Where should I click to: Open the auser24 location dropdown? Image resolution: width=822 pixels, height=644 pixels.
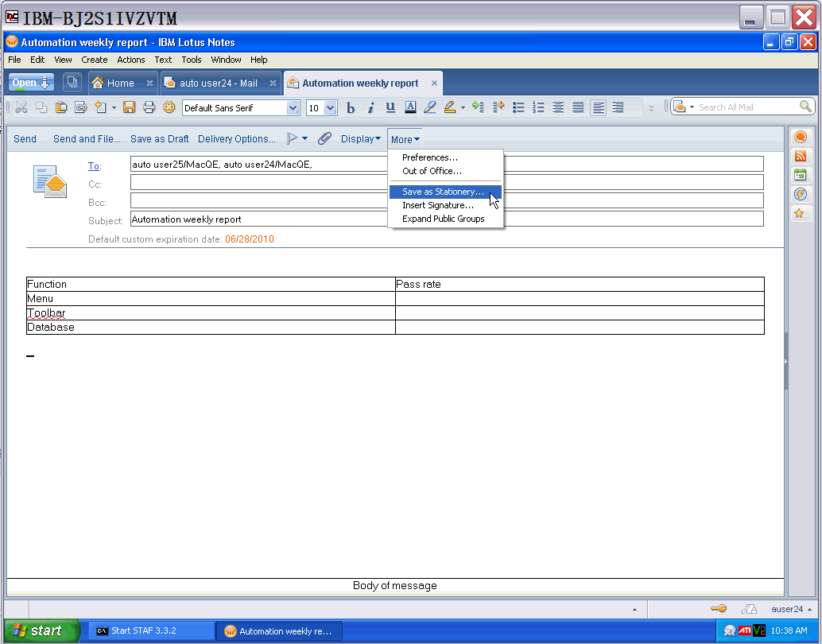click(x=792, y=609)
